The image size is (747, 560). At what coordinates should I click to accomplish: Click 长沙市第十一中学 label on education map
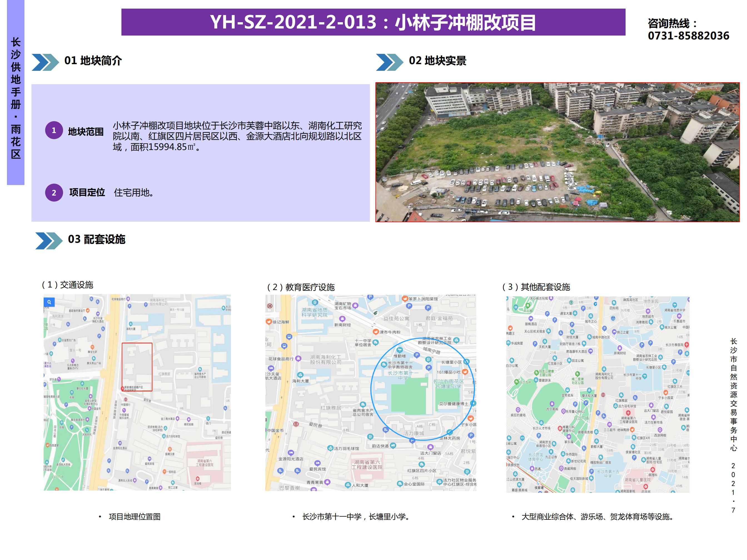[403, 375]
